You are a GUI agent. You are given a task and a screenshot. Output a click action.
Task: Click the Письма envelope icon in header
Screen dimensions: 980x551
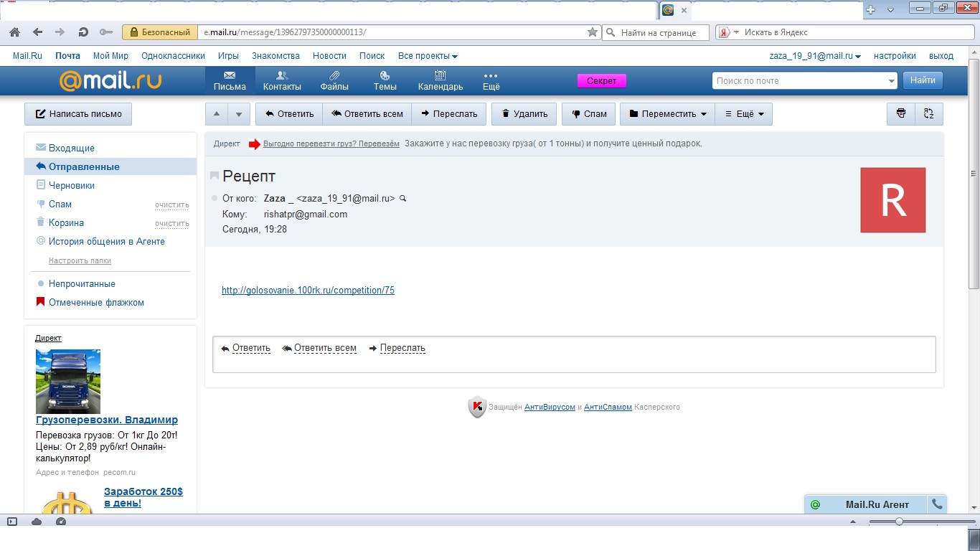coord(230,75)
